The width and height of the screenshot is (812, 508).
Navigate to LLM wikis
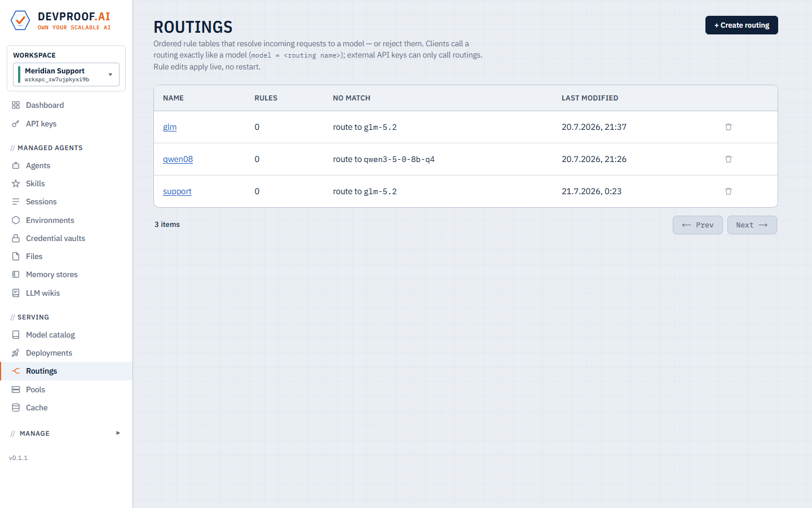pyautogui.click(x=66, y=293)
